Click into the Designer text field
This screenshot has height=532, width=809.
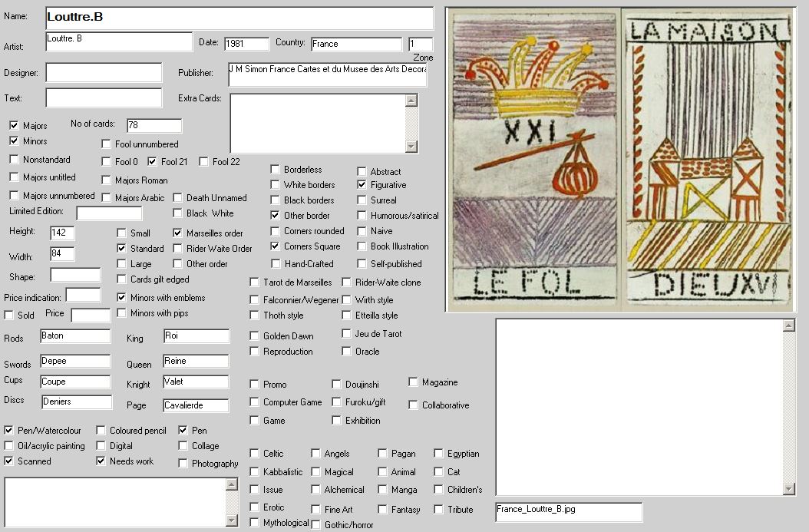[x=104, y=73]
